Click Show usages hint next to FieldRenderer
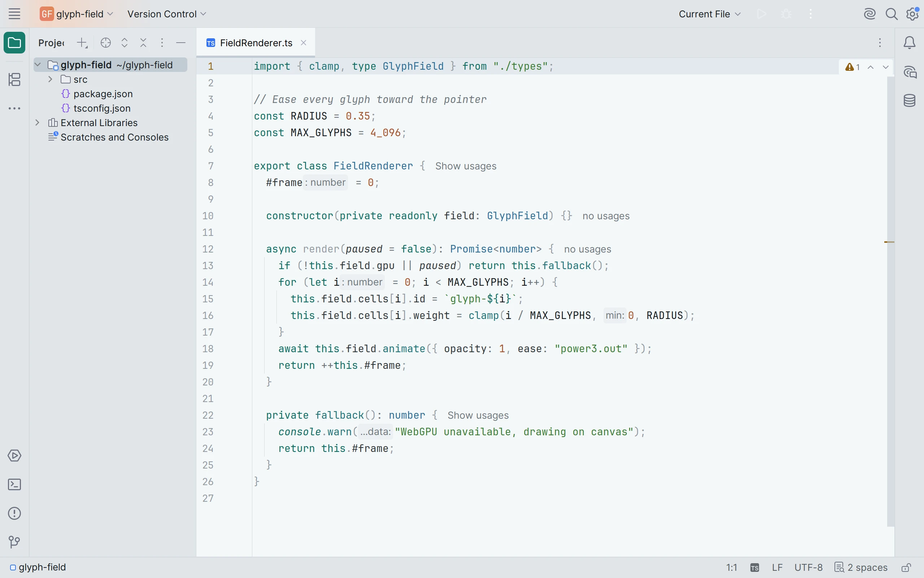The height and width of the screenshot is (578, 924). pos(466,166)
